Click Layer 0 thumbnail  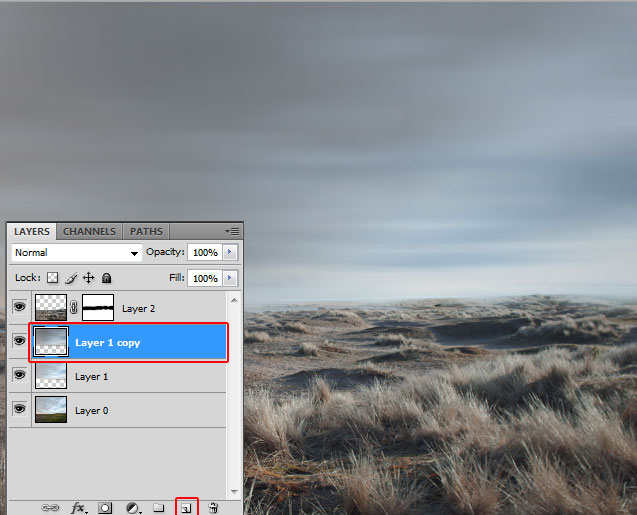pos(51,410)
